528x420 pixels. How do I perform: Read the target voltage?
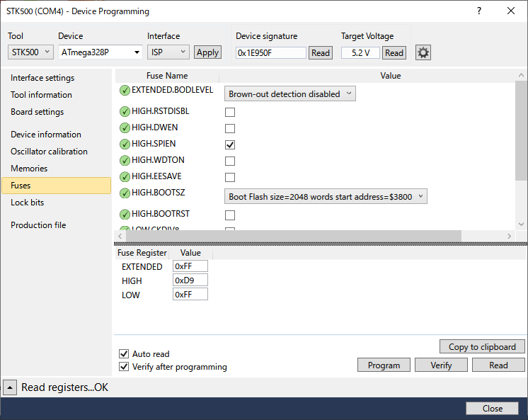394,53
